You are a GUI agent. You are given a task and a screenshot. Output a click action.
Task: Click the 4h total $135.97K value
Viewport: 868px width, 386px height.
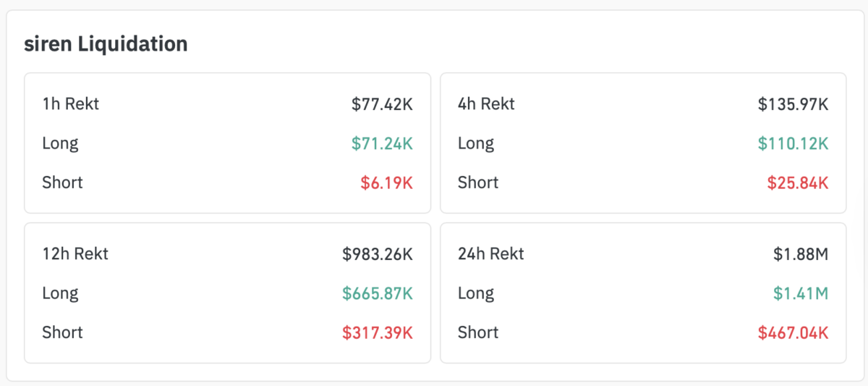793,104
